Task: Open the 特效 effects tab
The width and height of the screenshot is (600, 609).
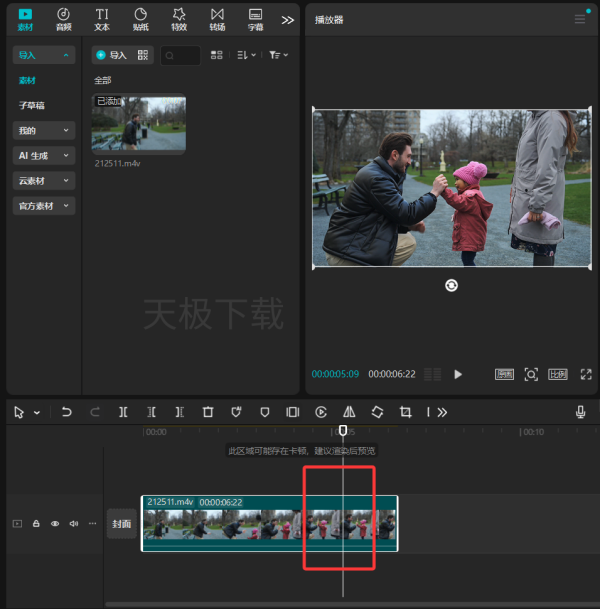Action: click(179, 20)
